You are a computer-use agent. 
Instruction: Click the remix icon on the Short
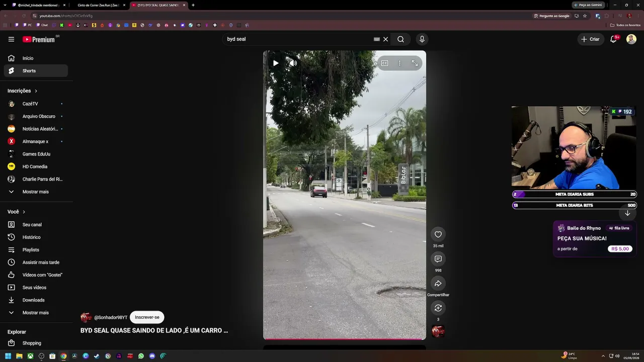[438, 308]
